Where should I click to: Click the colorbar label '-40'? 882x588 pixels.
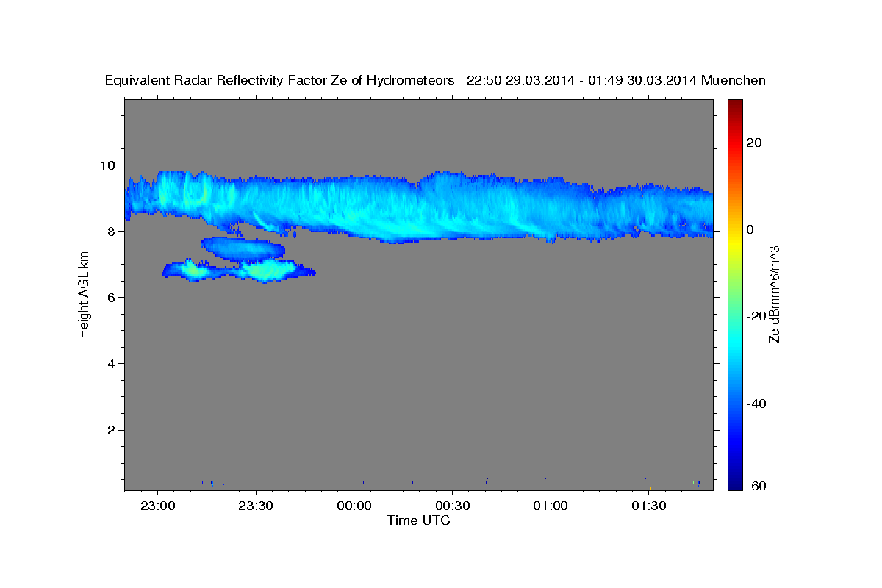756,404
